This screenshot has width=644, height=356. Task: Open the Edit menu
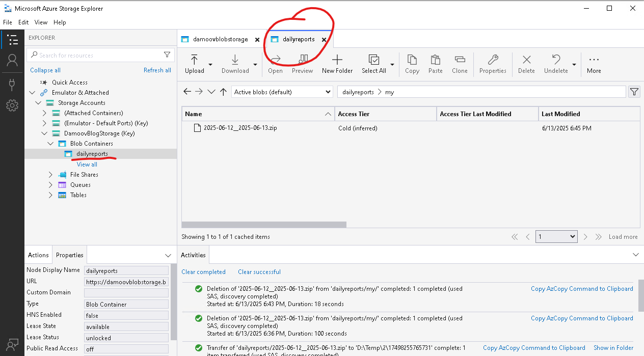pyautogui.click(x=23, y=22)
